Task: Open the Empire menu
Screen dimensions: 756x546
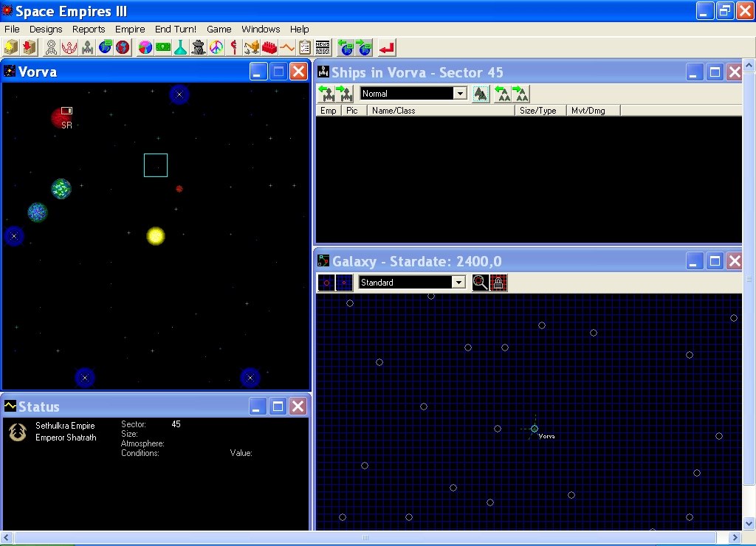Action: (130, 29)
